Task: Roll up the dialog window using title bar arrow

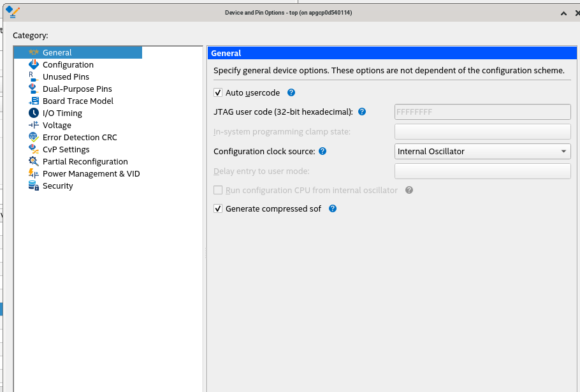Action: coord(563,13)
